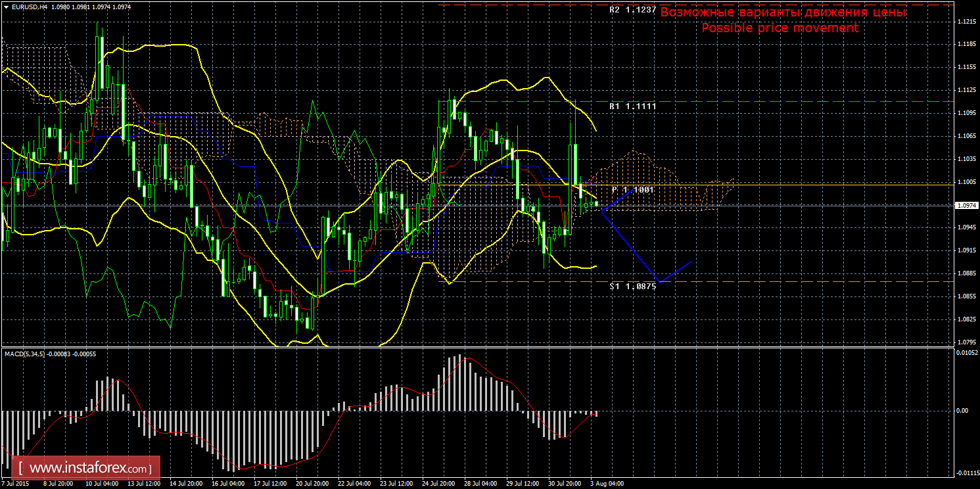Open the dropdown arrow beside EURUSD,H4
The width and height of the screenshot is (980, 489).
(5, 7)
